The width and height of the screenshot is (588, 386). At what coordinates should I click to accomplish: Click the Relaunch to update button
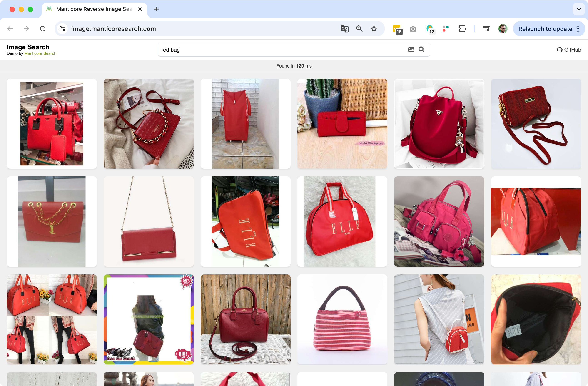(x=545, y=29)
